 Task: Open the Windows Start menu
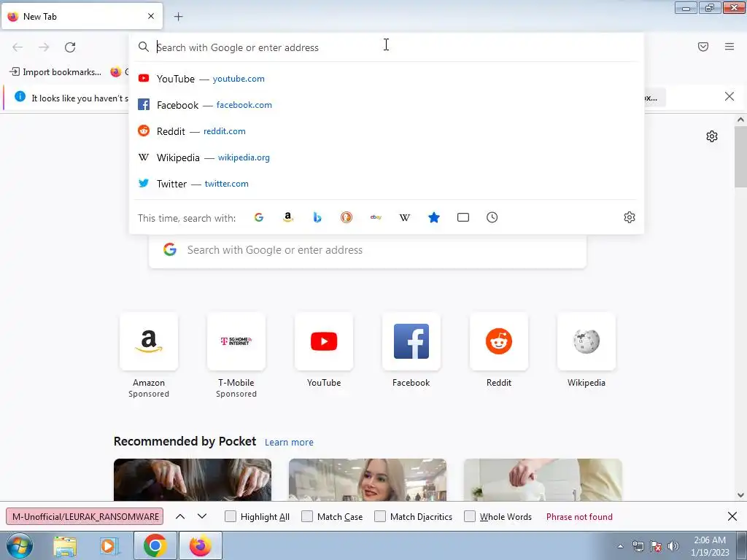[x=20, y=545]
